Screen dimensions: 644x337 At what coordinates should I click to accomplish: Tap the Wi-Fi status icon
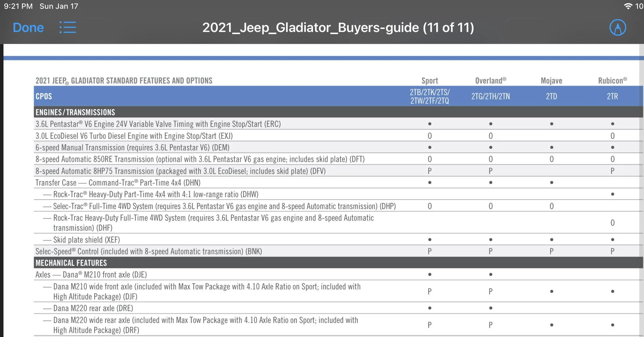point(628,6)
